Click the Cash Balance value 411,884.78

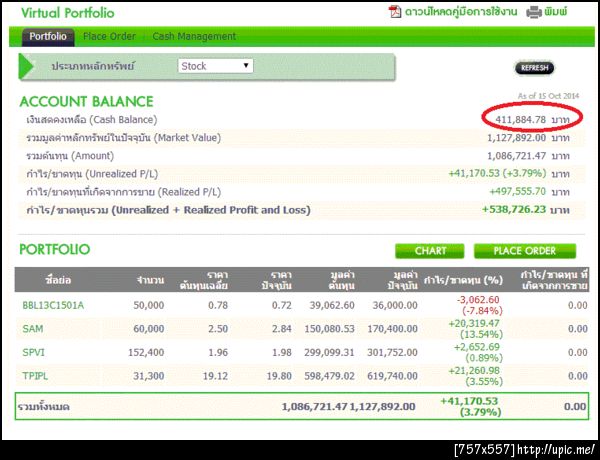tap(520, 120)
